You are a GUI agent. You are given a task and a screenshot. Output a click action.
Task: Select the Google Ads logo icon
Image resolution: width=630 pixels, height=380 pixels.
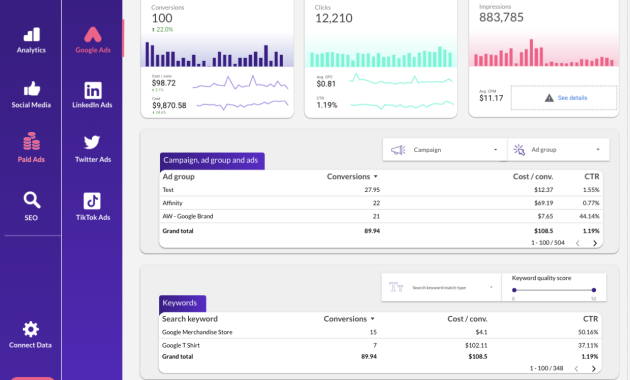pos(93,35)
